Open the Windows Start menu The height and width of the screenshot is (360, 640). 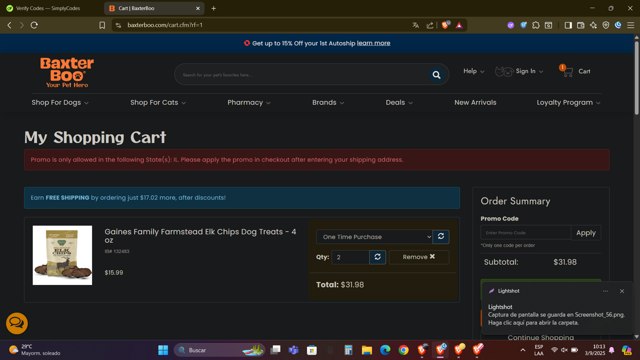163,350
